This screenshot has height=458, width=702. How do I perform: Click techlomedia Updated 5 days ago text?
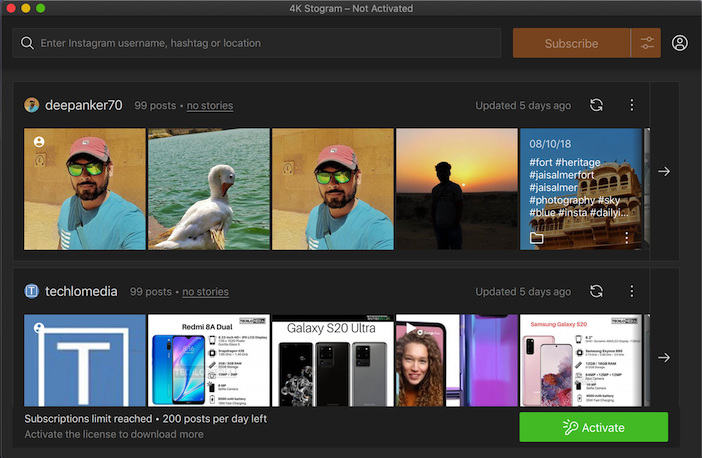(523, 292)
